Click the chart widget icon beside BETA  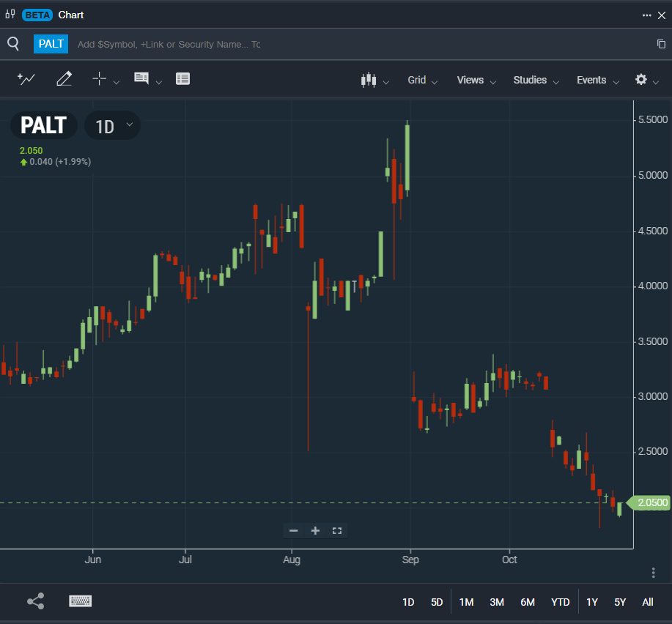point(10,15)
